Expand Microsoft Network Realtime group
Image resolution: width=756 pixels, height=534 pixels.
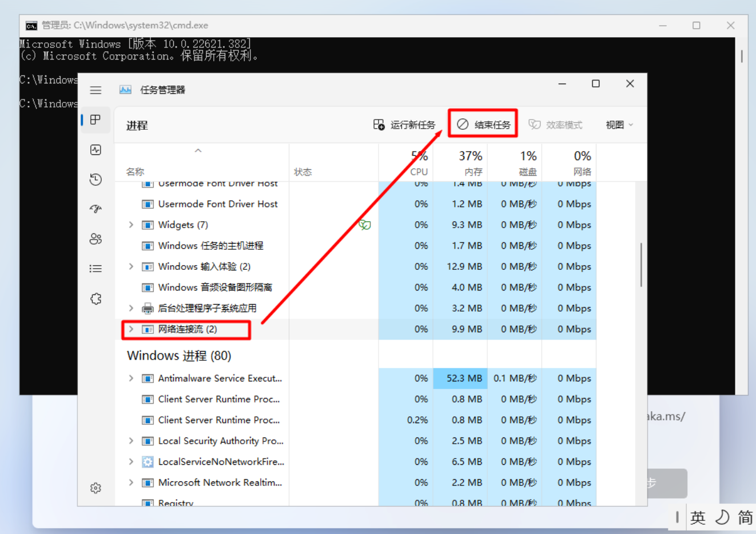point(131,483)
